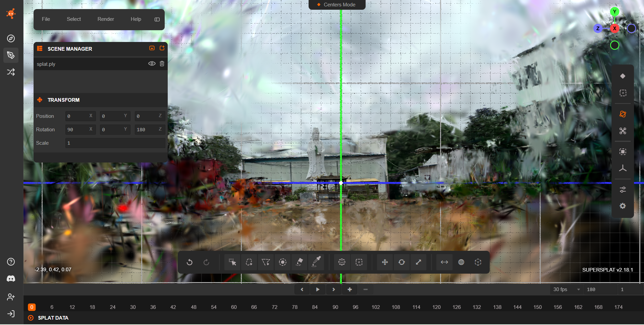Click the export icon in Scene Manager
Image resolution: width=644 pixels, height=325 pixels.
pos(162,48)
